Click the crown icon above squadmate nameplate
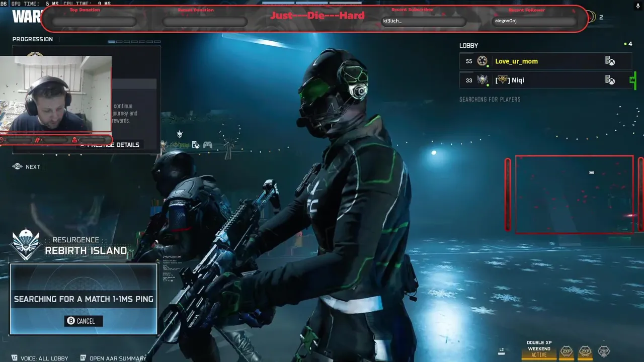 pyautogui.click(x=180, y=134)
